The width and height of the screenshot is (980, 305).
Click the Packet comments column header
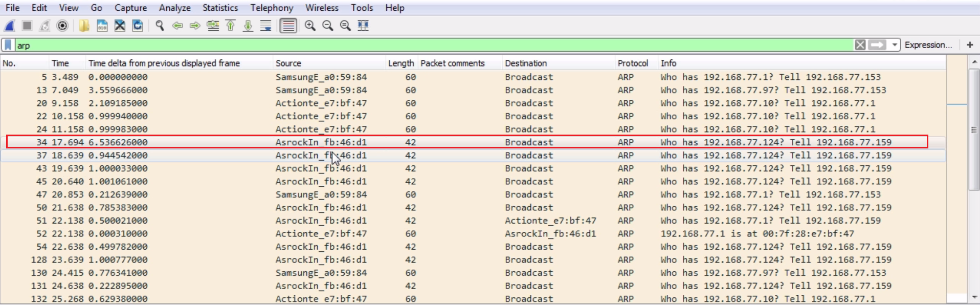[460, 63]
